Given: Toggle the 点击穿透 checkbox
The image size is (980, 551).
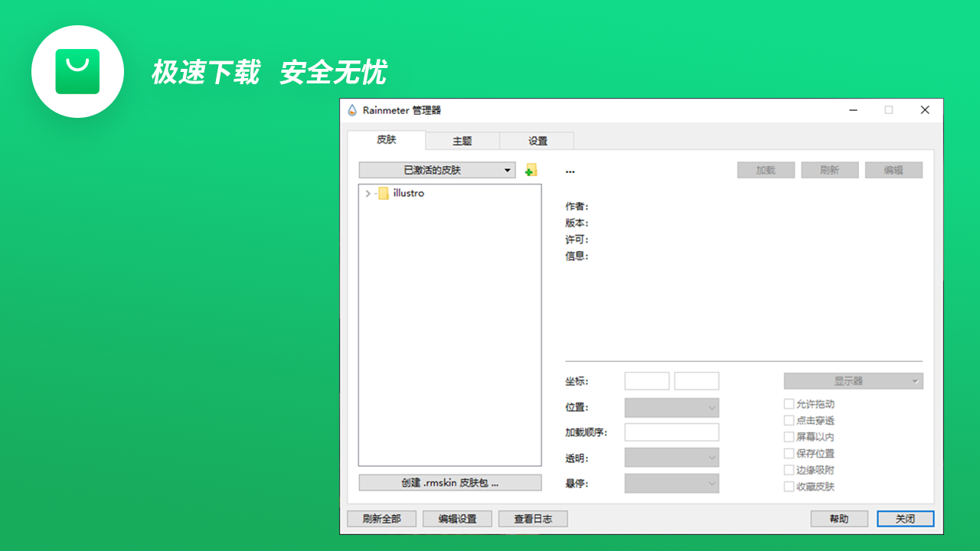Looking at the screenshot, I should pyautogui.click(x=789, y=420).
